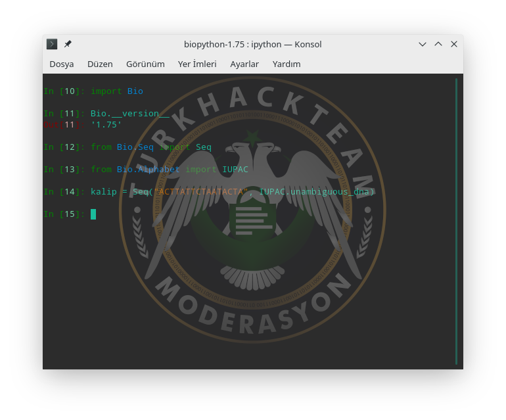The height and width of the screenshot is (420, 506).
Task: Click the 'Bio.__version__' text
Action: [x=129, y=114]
